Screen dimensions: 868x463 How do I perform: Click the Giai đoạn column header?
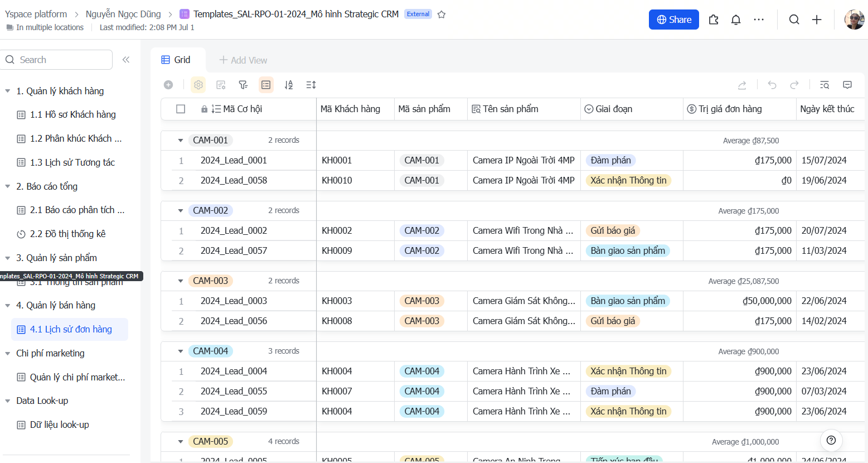click(632, 109)
